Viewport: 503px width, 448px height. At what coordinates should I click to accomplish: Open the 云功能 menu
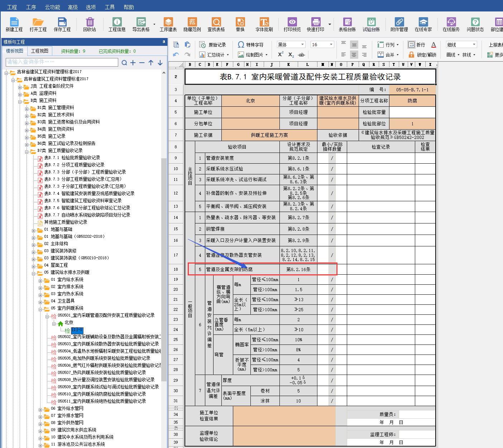coord(52,7)
